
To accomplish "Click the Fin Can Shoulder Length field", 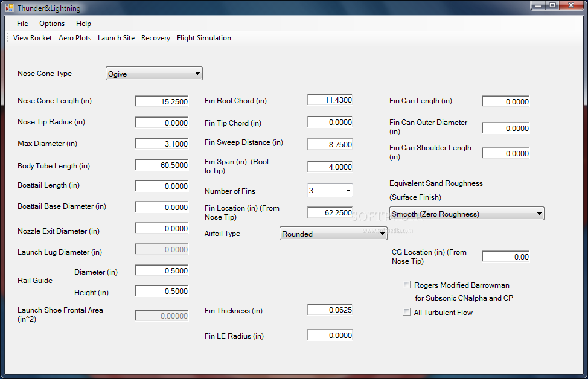I will point(505,153).
